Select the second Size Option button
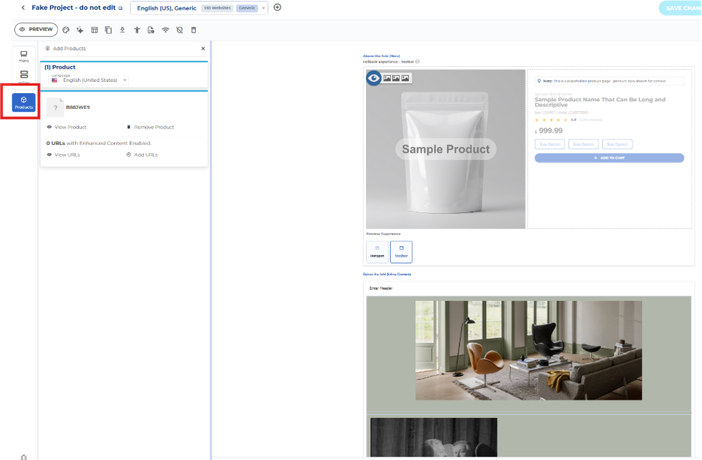This screenshot has height=460, width=702. click(583, 144)
